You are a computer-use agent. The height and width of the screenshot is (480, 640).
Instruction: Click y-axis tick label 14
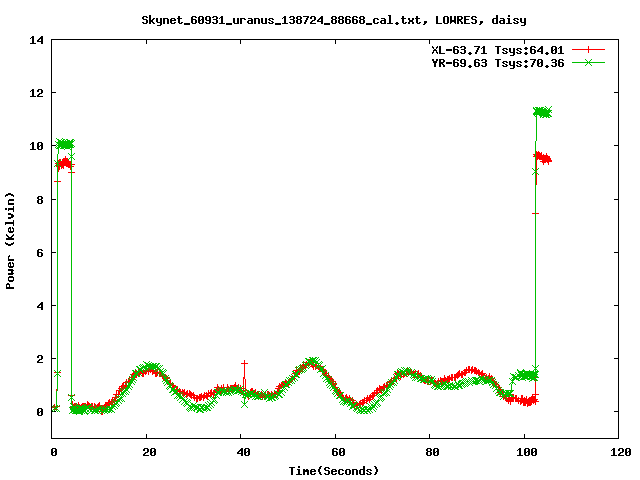36,40
